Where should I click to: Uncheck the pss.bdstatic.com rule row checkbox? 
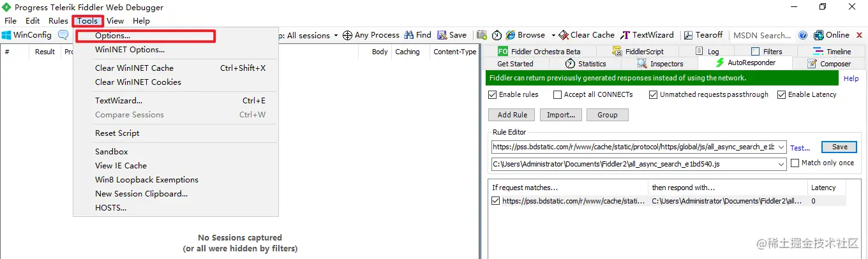(496, 200)
